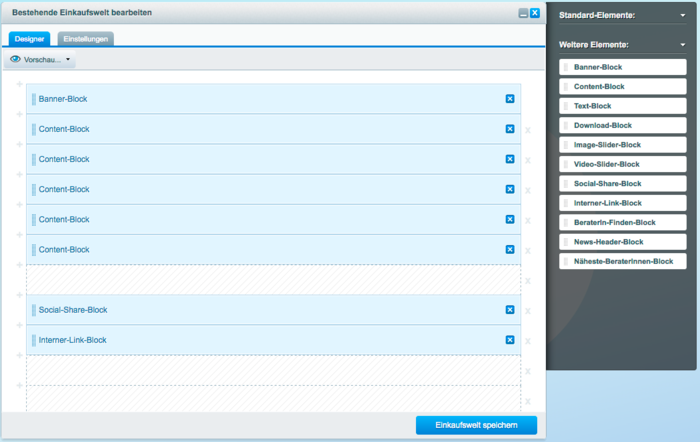Close the Einkaufswelt bearbeiten dialog
The width and height of the screenshot is (700, 442).
tap(535, 13)
